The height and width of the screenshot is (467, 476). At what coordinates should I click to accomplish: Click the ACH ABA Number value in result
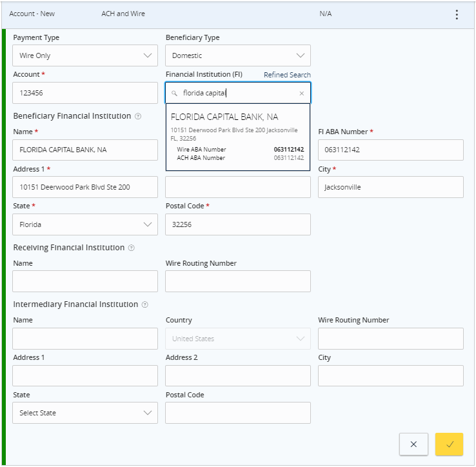pos(289,158)
